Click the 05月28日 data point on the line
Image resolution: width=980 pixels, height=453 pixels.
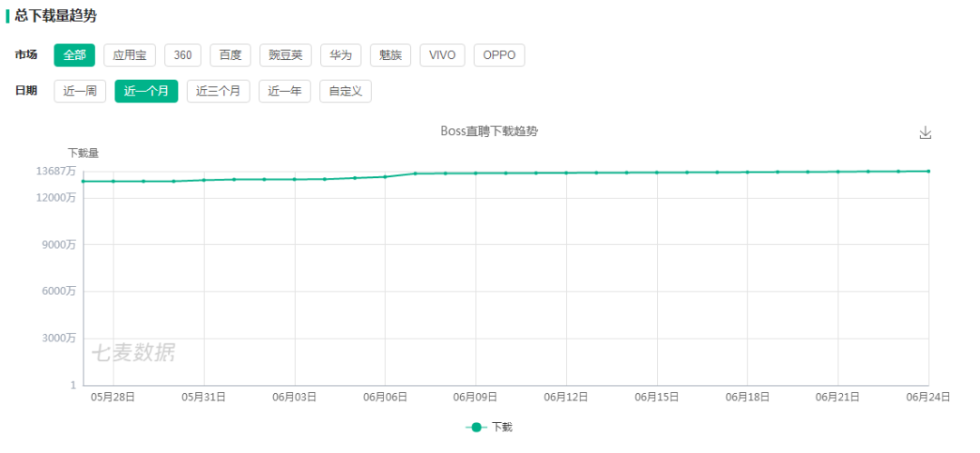pos(113,182)
